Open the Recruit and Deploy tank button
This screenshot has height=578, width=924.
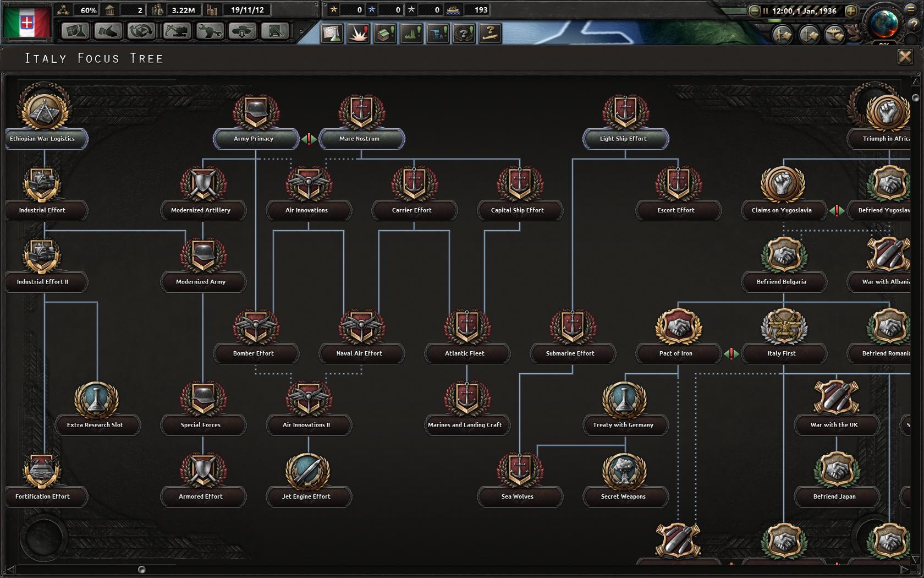pos(243,31)
